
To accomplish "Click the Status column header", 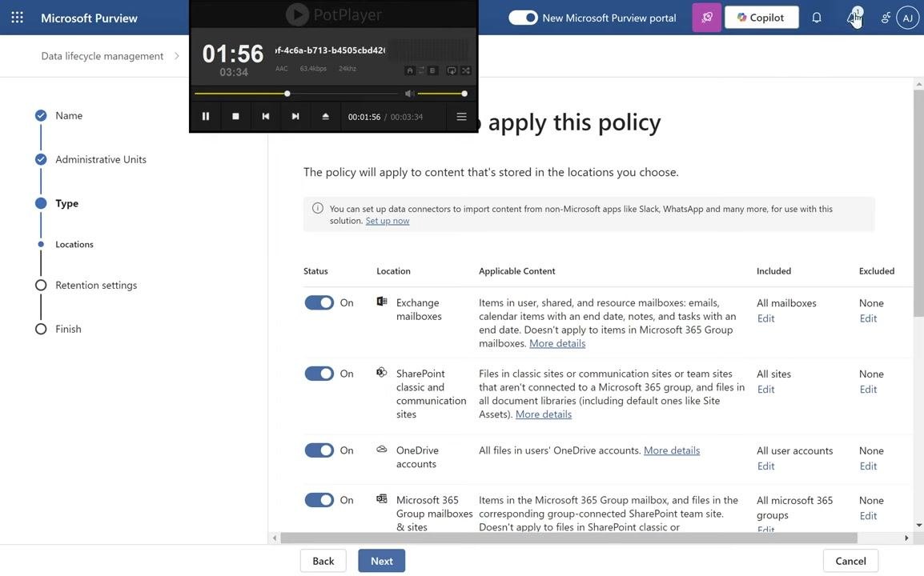I will 315,271.
